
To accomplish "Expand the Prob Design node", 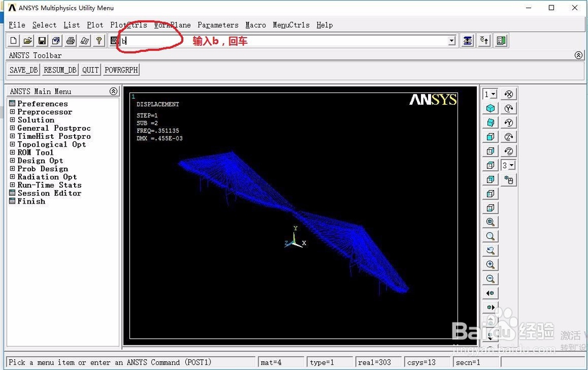I will pyautogui.click(x=12, y=168).
